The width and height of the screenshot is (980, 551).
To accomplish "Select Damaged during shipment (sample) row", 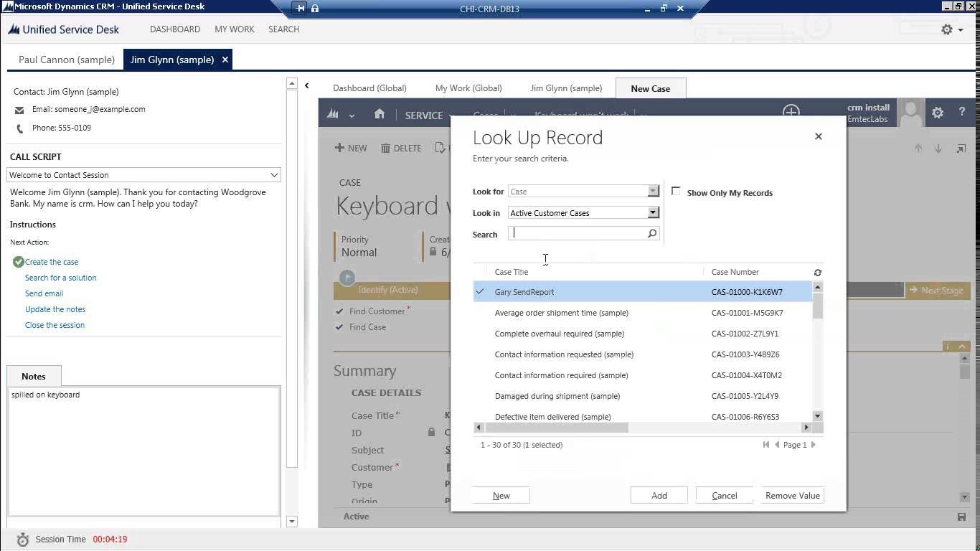I will (643, 396).
